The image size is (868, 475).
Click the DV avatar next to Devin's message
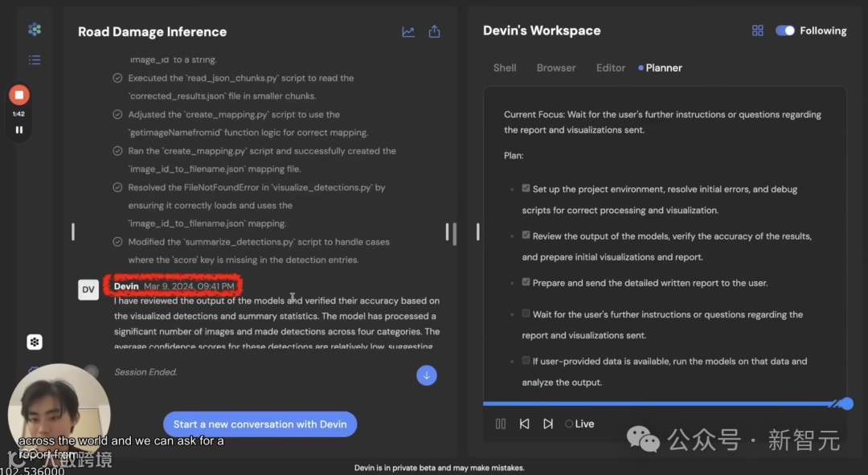click(88, 289)
